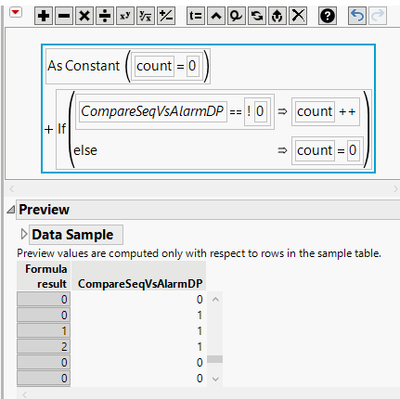Click the Divide operator button
This screenshot has width=400, height=399.
tap(105, 16)
